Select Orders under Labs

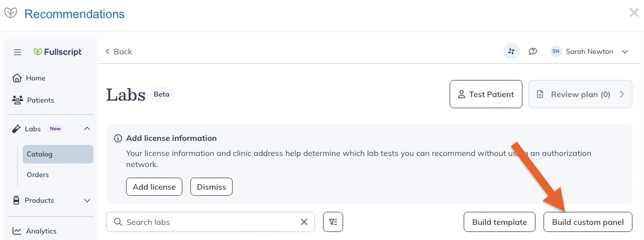click(x=38, y=175)
